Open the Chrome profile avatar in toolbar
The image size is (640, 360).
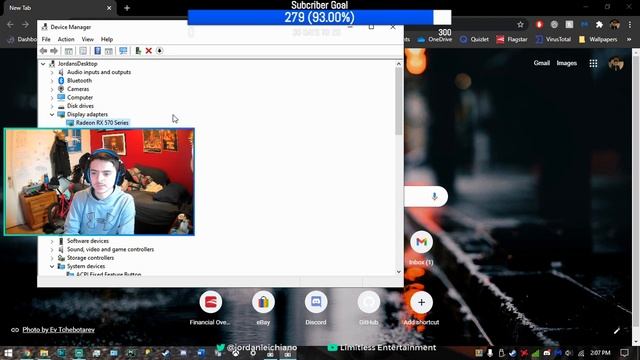tap(615, 24)
